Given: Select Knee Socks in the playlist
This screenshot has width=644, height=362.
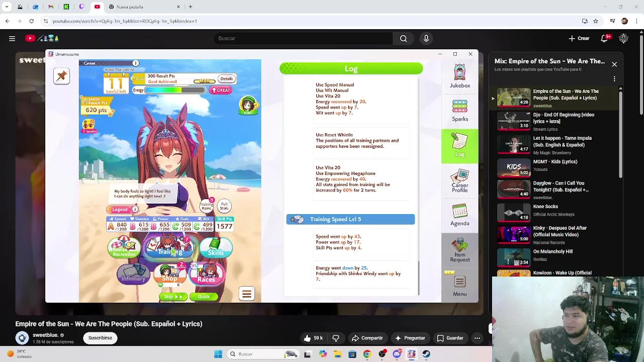Looking at the screenshot, I should point(556,213).
